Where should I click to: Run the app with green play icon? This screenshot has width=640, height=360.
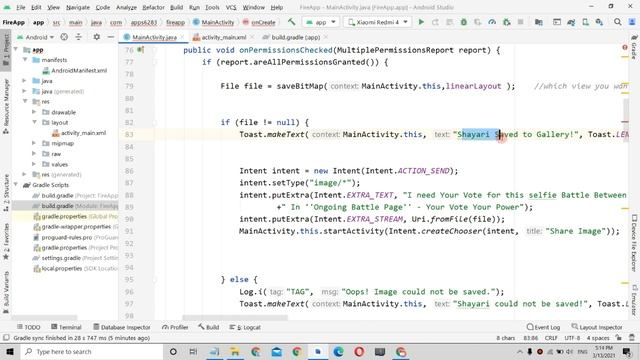pos(421,22)
